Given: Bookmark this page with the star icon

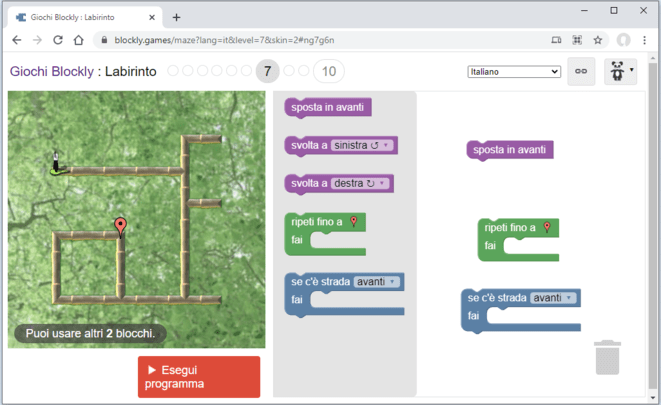Looking at the screenshot, I should pyautogui.click(x=598, y=40).
